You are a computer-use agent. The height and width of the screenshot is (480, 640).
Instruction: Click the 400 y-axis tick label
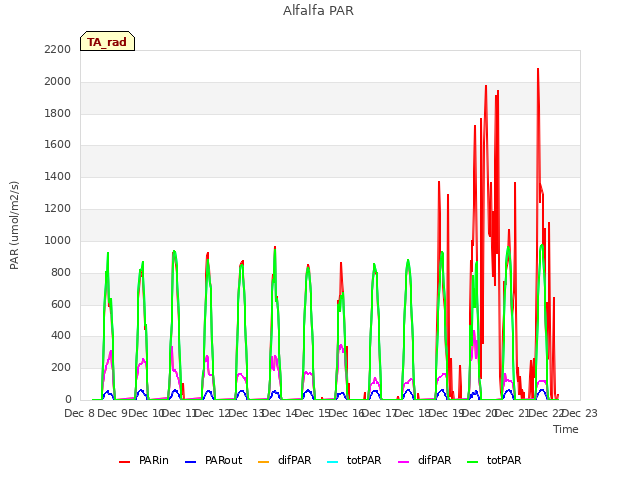61,336
